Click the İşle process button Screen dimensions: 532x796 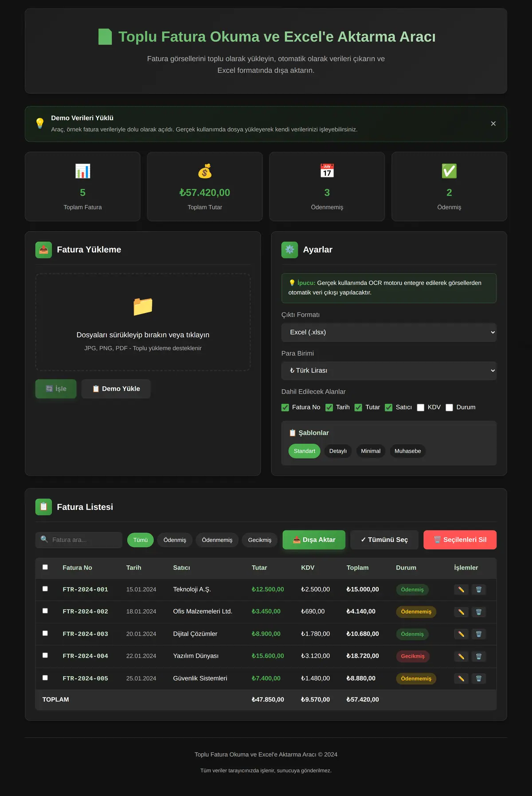pyautogui.click(x=56, y=389)
